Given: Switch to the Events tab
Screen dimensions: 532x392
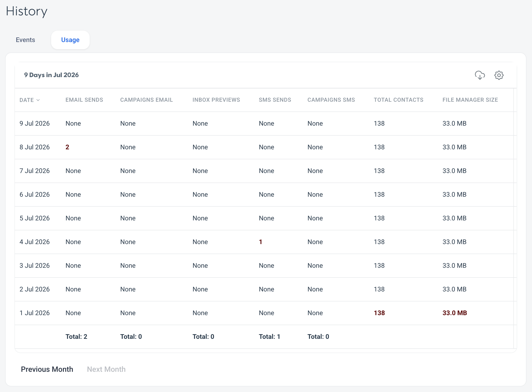Looking at the screenshot, I should (x=25, y=40).
